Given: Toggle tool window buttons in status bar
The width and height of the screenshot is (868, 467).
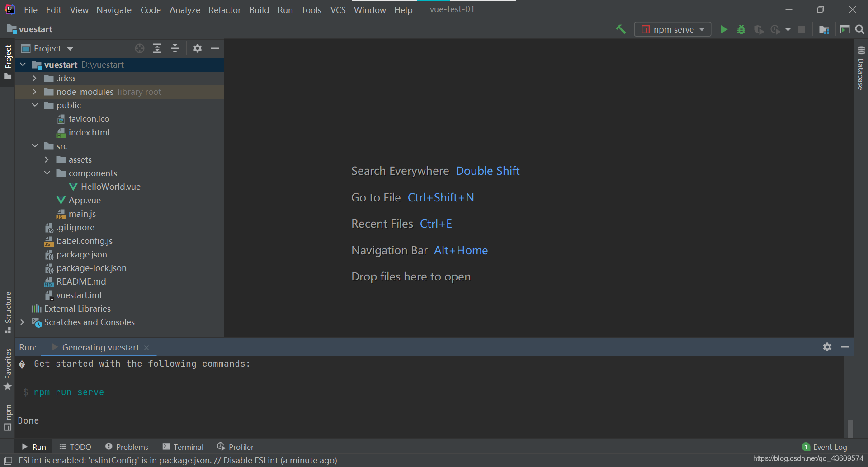Looking at the screenshot, I should click(x=8, y=461).
